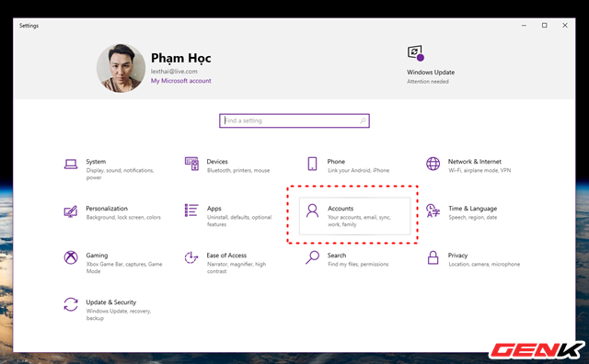
Task: Open the Time & Language icon
Action: [433, 210]
